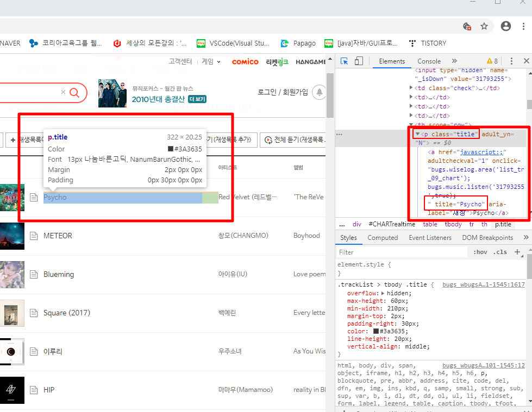Switch to the Styles tab

click(348, 238)
